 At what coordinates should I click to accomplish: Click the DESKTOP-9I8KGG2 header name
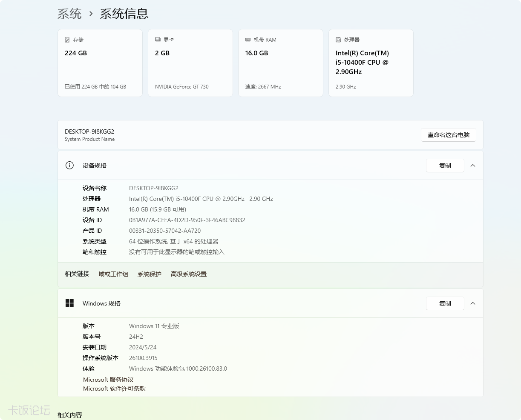tap(89, 131)
